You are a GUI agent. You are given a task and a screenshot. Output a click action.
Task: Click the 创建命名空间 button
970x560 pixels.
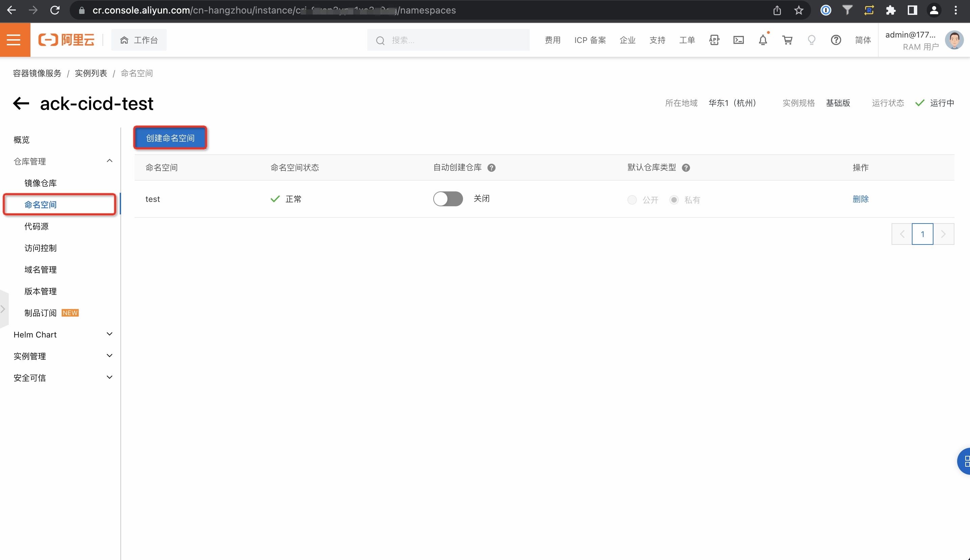point(170,138)
